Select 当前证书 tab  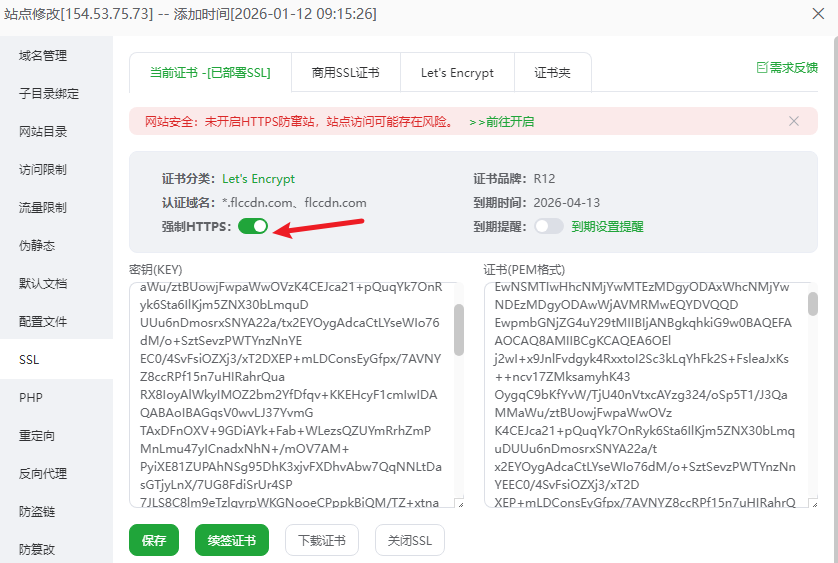210,73
